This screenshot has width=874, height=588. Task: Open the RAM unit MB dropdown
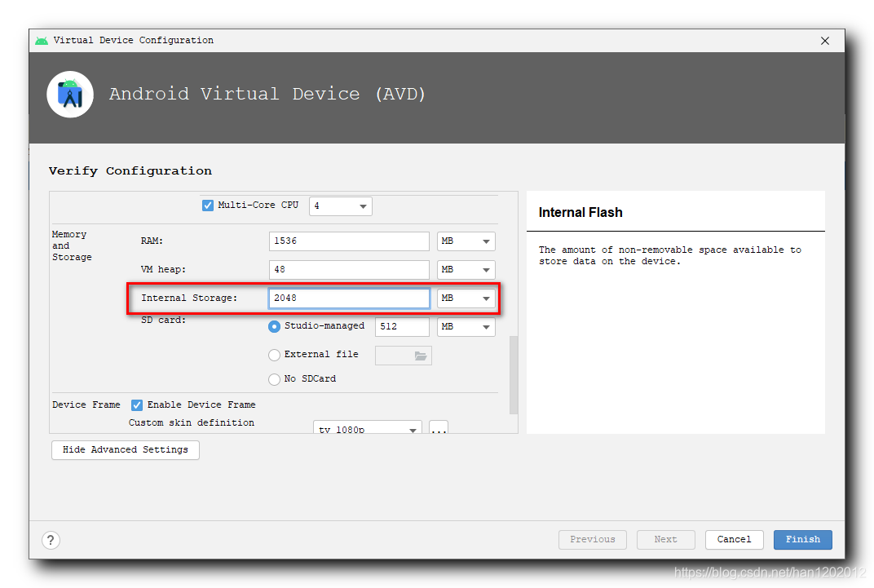pos(466,241)
